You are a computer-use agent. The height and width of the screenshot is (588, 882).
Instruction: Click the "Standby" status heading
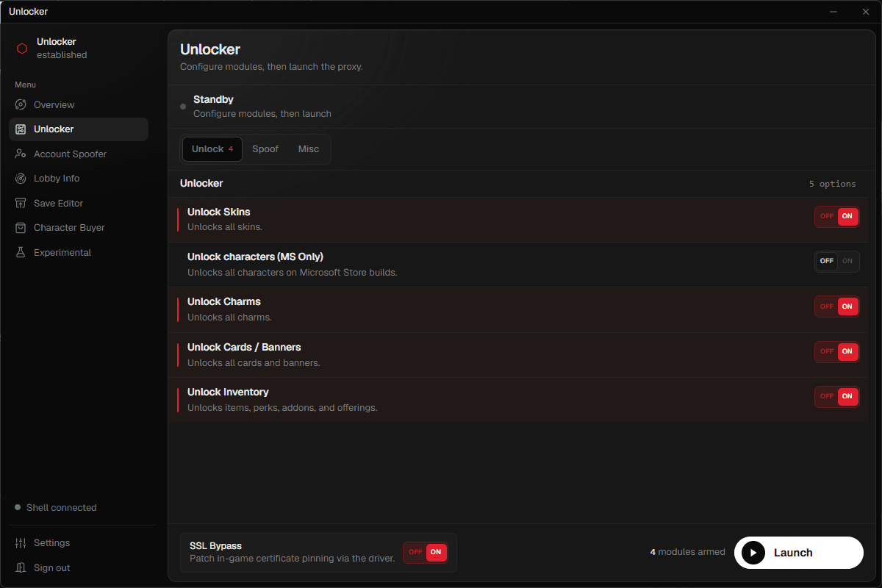213,99
